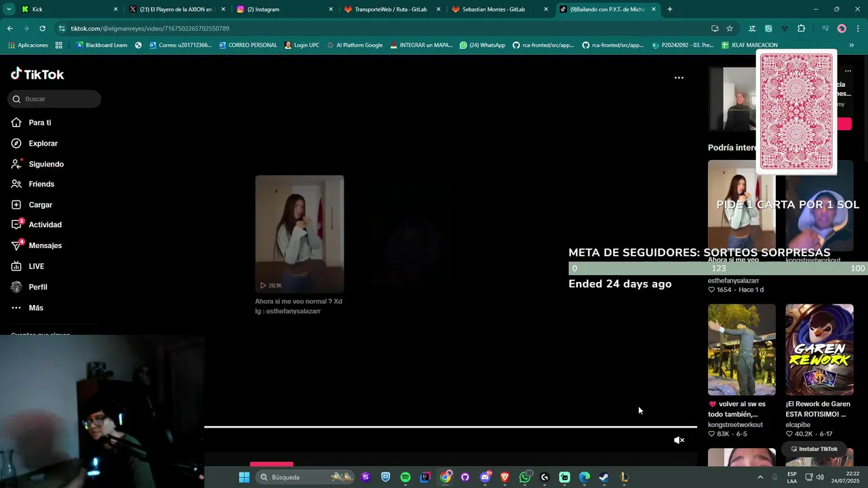Click the TikTok search field Buscar
The width and height of the screenshot is (868, 488).
pos(54,99)
